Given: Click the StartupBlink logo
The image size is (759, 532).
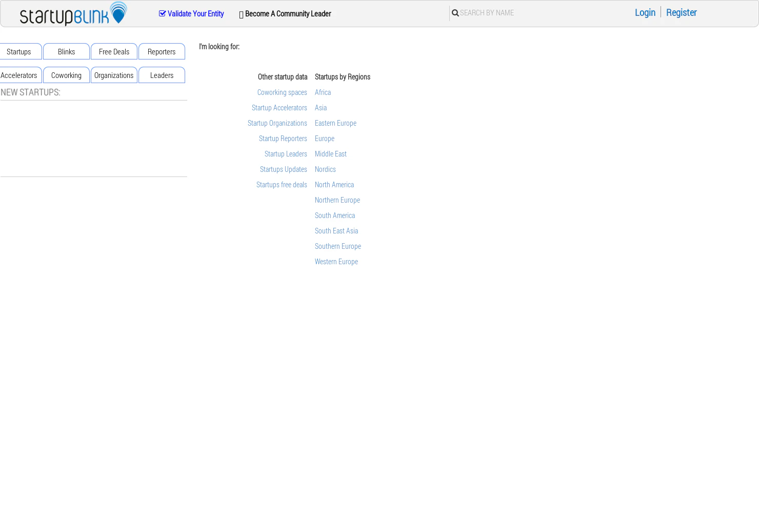Looking at the screenshot, I should coord(73,13).
